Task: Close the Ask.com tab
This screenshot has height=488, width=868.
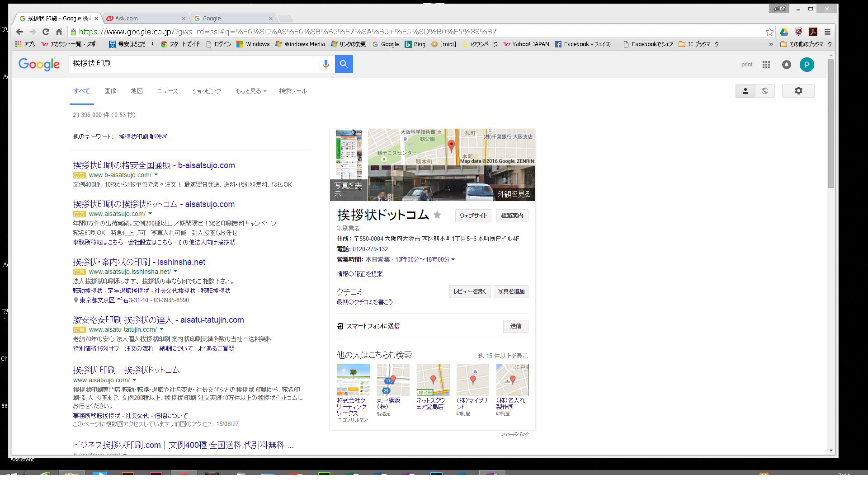Action: point(183,19)
